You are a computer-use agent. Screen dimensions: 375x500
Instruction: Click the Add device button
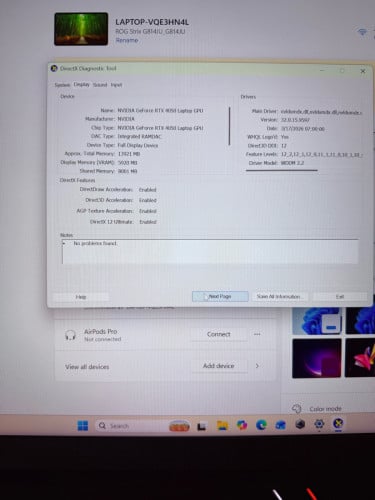[x=219, y=366]
